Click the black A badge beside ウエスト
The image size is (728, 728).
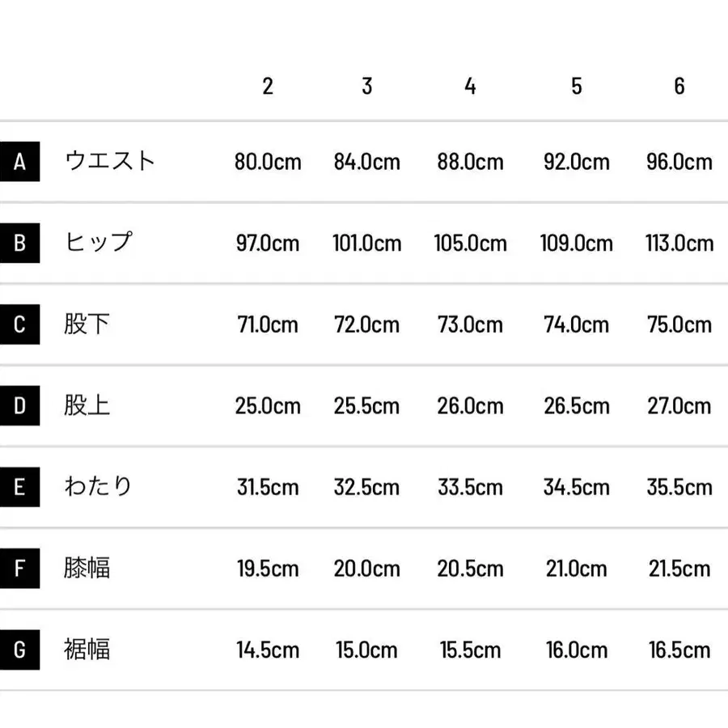pos(19,162)
